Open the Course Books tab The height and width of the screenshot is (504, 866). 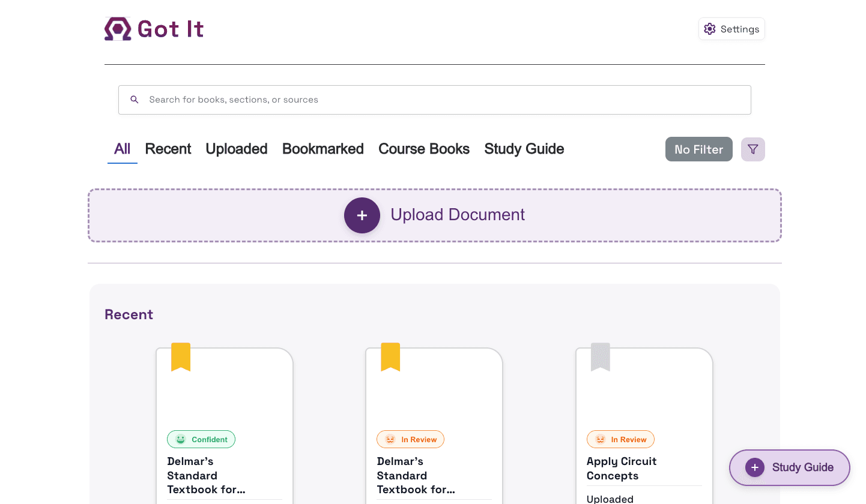pyautogui.click(x=424, y=149)
